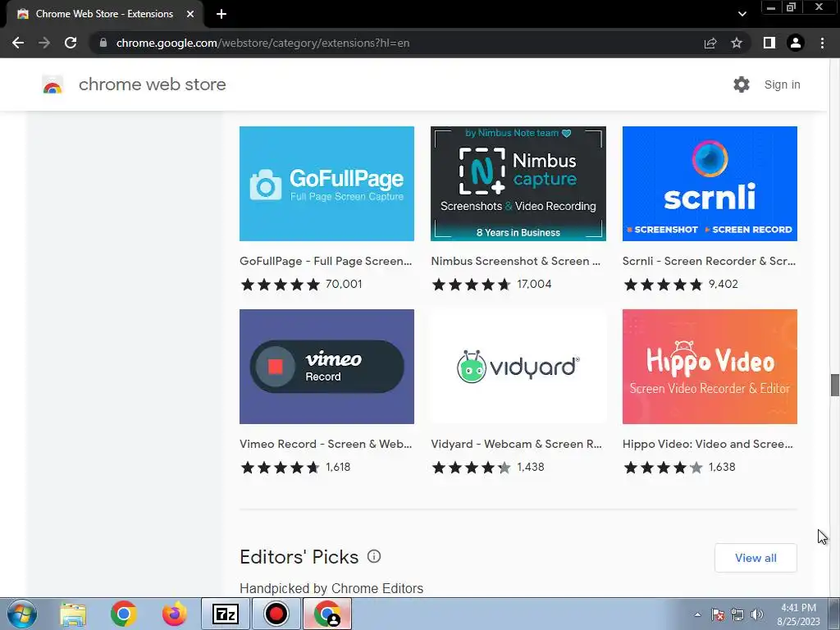Open the chrome web store home title

[152, 84]
